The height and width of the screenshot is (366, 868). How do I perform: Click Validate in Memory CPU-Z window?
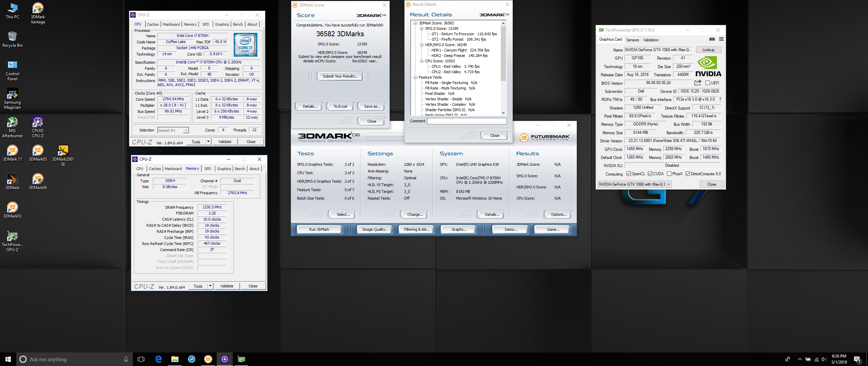227,286
